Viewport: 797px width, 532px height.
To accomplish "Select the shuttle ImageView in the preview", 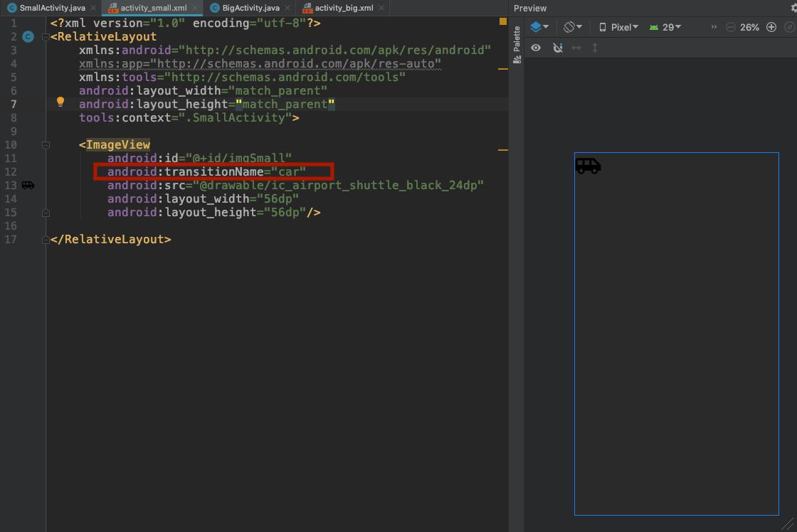I will click(588, 166).
